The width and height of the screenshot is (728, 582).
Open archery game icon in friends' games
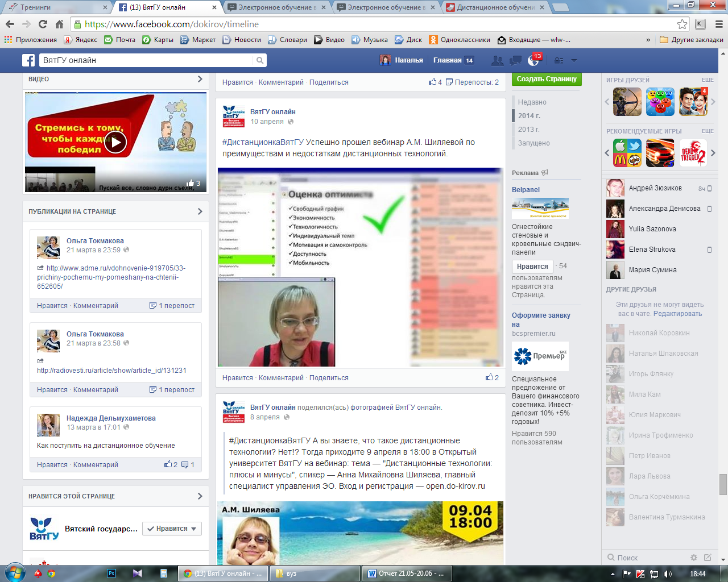coord(627,102)
